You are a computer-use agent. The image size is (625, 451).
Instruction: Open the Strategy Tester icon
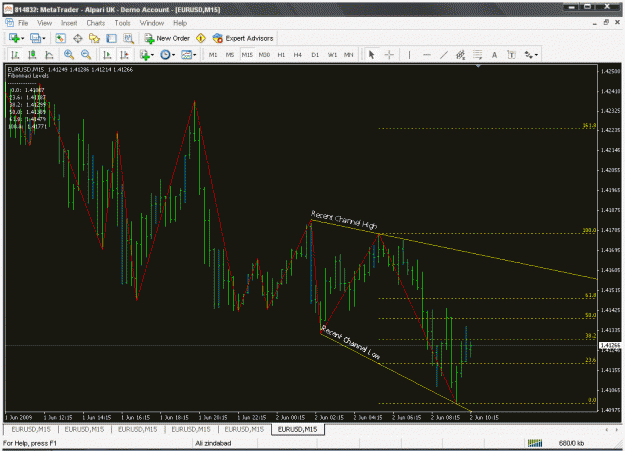pyautogui.click(x=128, y=38)
